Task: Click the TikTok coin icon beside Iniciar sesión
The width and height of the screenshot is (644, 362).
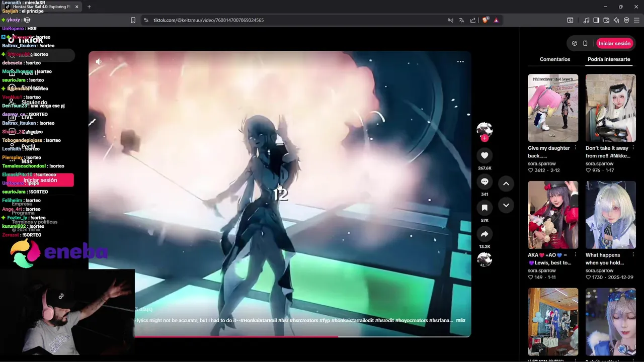Action: click(575, 43)
